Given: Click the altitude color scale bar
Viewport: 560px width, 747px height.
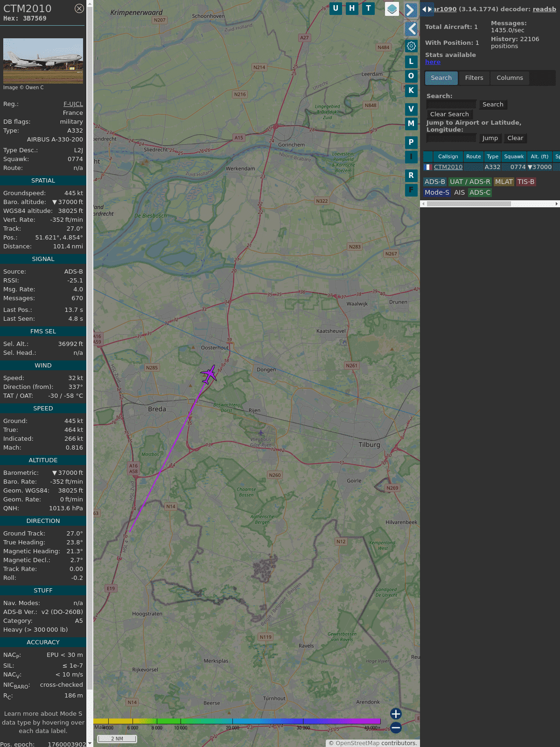Looking at the screenshot, I should pyautogui.click(x=237, y=721).
